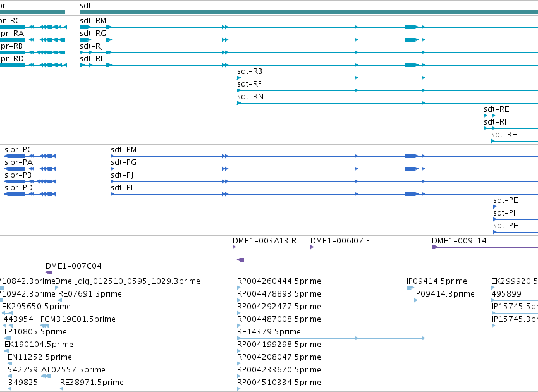Select the sdt-PL protein label
The height and width of the screenshot is (392, 538).
click(123, 188)
